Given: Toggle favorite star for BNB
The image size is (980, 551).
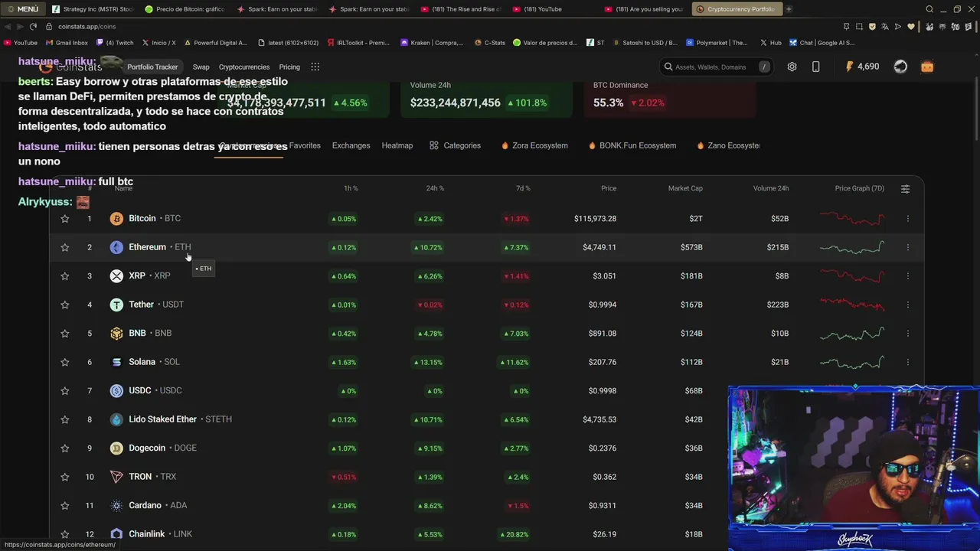Looking at the screenshot, I should (x=65, y=334).
